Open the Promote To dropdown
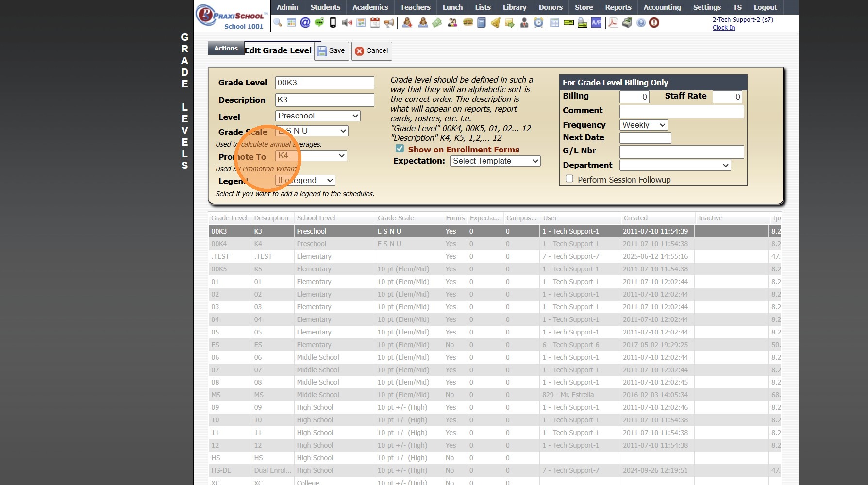The width and height of the screenshot is (868, 485). [x=311, y=155]
